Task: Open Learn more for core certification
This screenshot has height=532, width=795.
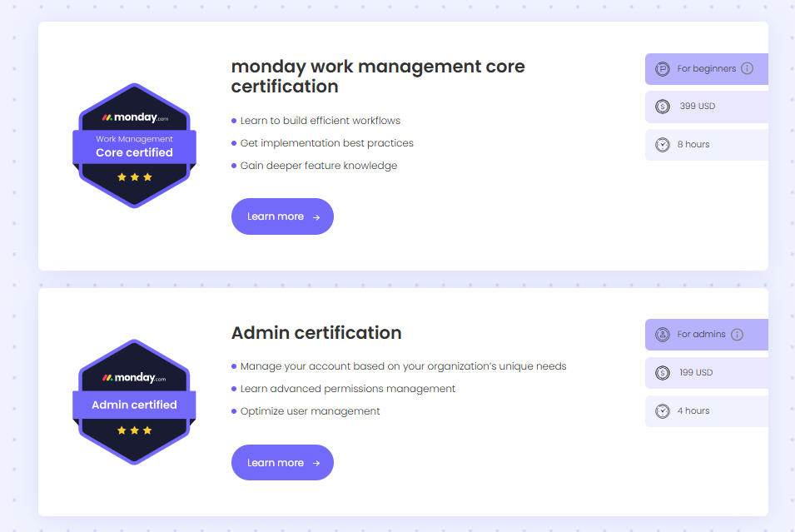Action: pyautogui.click(x=282, y=216)
